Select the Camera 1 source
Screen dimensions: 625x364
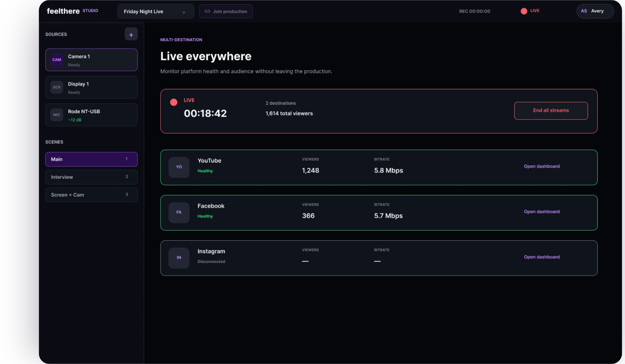(x=91, y=60)
